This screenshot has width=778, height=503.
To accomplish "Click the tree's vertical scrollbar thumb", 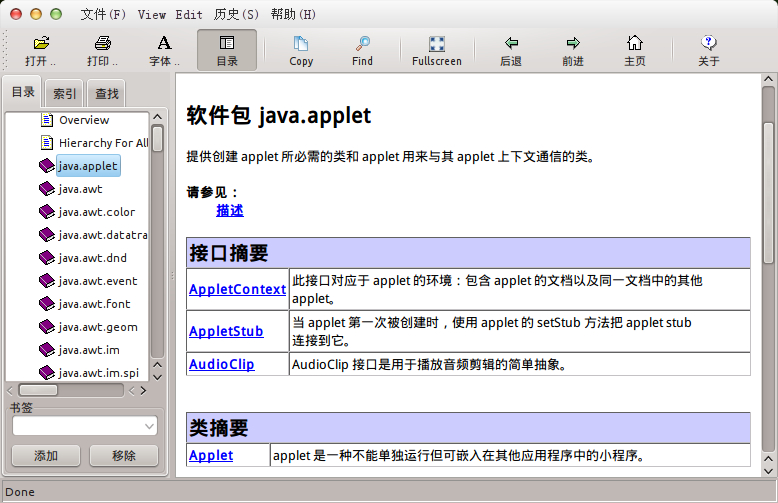I will 157,139.
